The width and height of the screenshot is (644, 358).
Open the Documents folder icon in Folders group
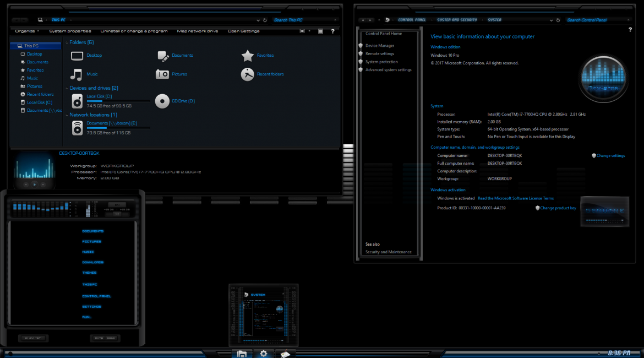[x=162, y=56]
